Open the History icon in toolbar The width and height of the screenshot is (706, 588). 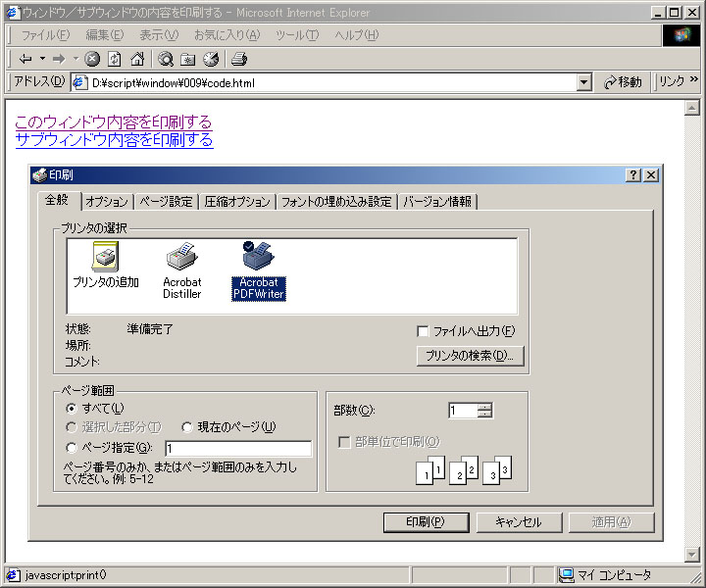pyautogui.click(x=211, y=59)
